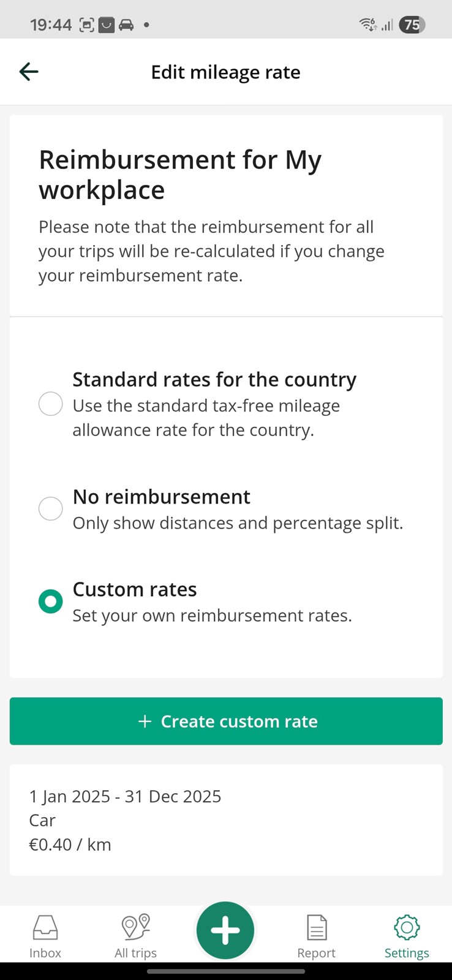Tap the All trips tab label
Viewport: 452px width, 980px height.
point(136,953)
